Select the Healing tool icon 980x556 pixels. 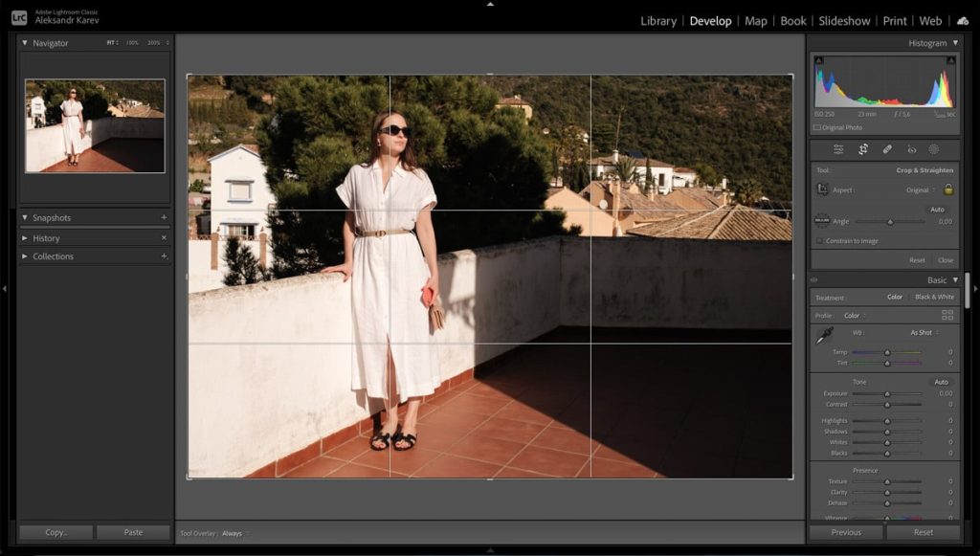[x=887, y=149]
